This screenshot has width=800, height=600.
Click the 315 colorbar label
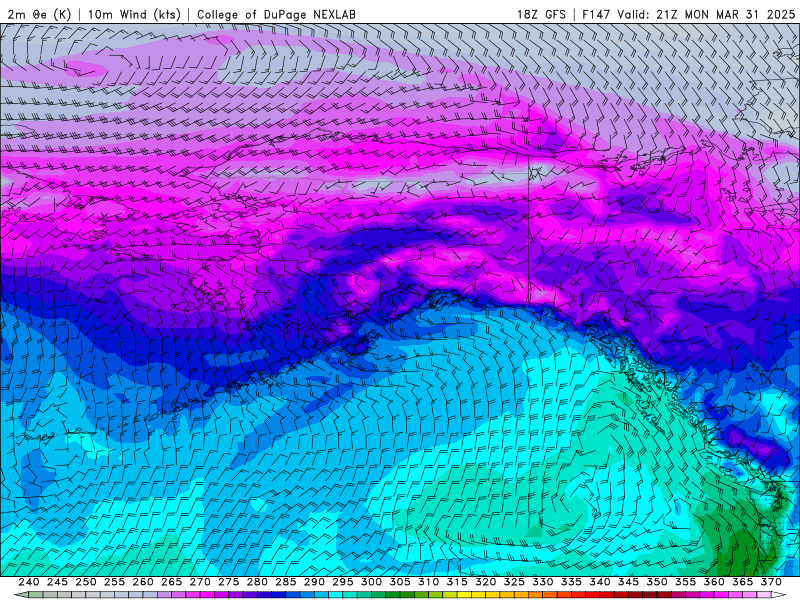pyautogui.click(x=457, y=582)
